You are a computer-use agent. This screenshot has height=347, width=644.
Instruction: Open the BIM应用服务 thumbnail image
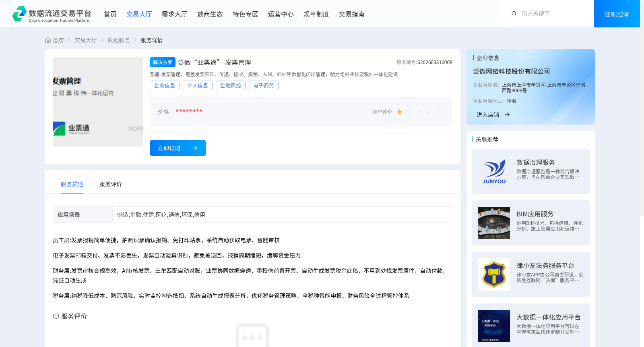(494, 223)
